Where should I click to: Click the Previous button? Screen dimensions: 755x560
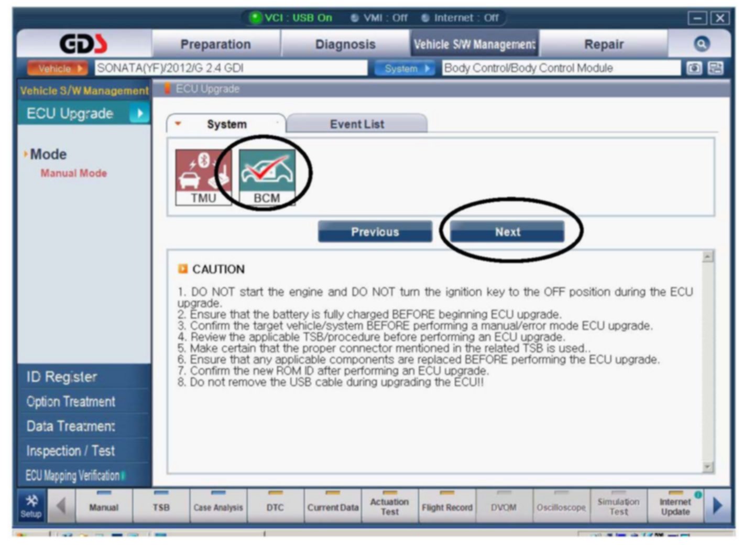(x=375, y=232)
